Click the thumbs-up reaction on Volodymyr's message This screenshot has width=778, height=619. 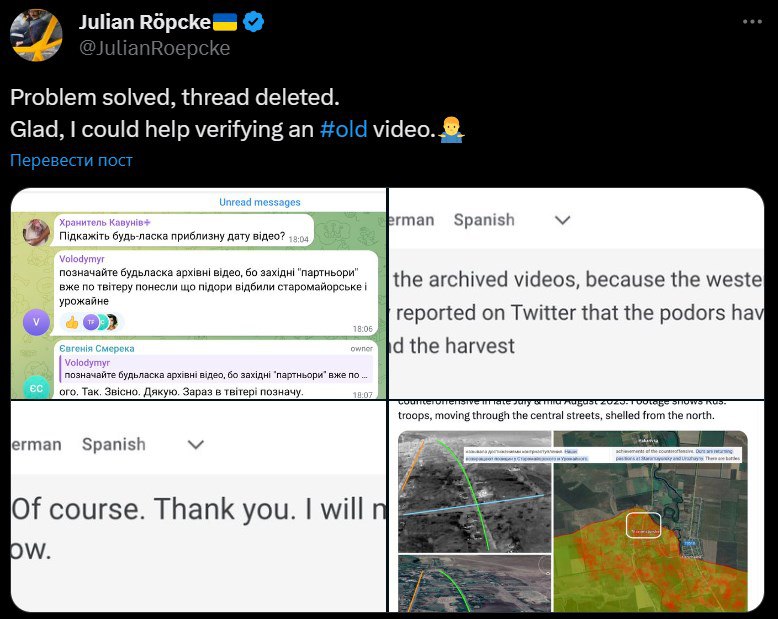(x=72, y=323)
